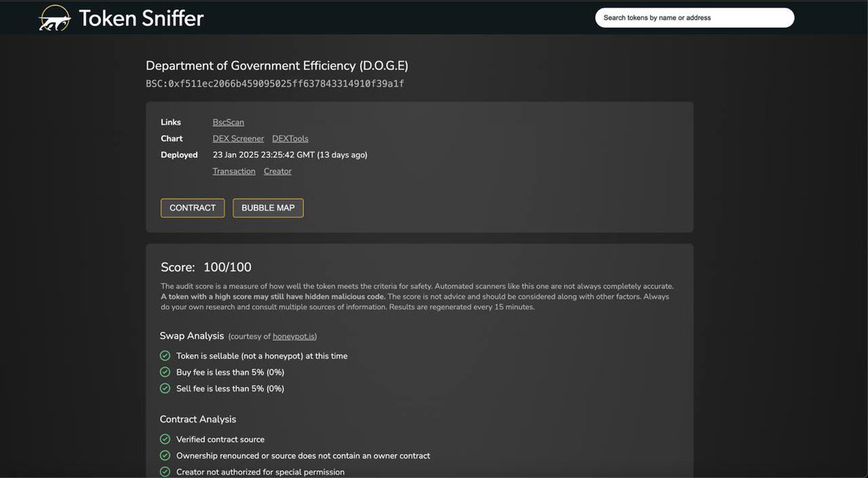Click the 'Sell fee is less than 5%' text
868x478 pixels.
pos(230,388)
